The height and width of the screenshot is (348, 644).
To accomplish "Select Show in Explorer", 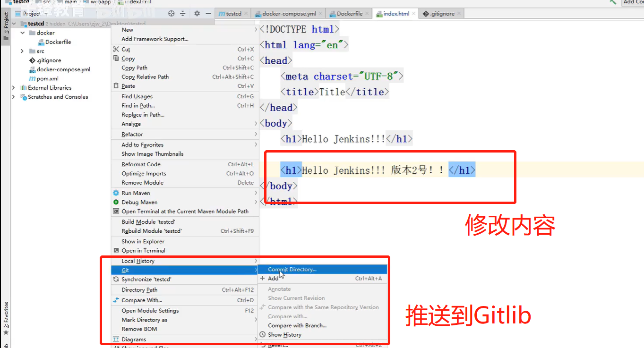I will point(185,241).
